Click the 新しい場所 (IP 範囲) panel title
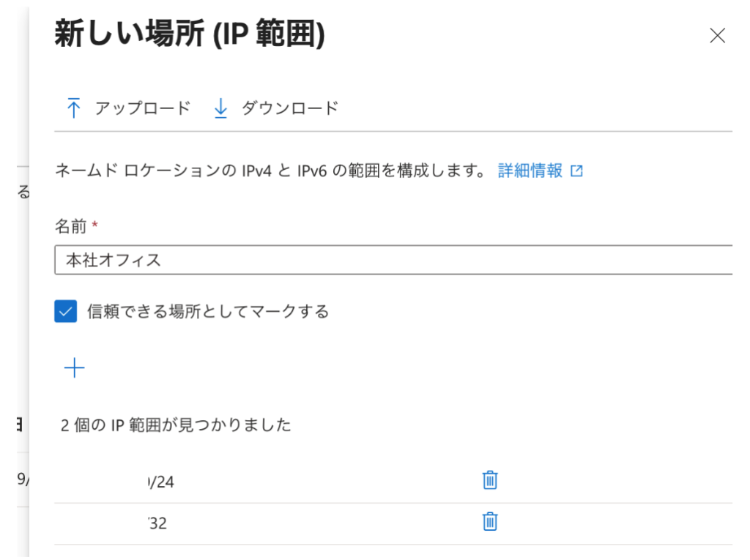Image resolution: width=750 pixels, height=560 pixels. pyautogui.click(x=189, y=36)
